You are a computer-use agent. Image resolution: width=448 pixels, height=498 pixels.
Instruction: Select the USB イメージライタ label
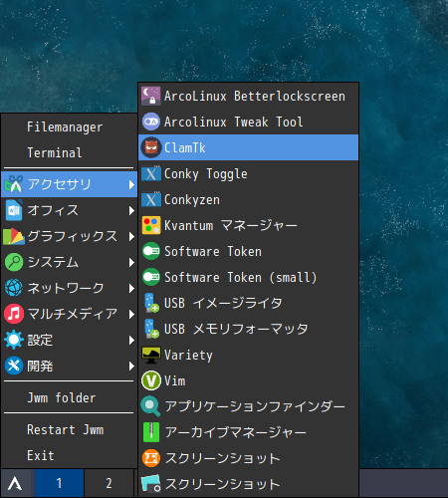click(x=223, y=303)
